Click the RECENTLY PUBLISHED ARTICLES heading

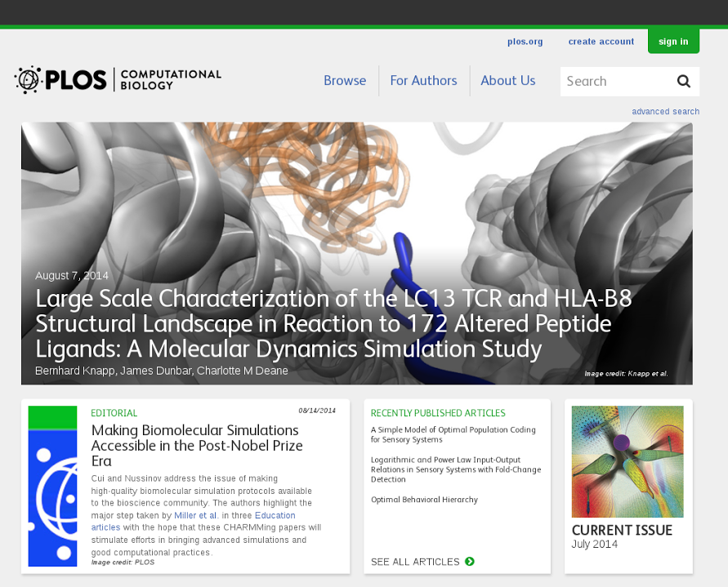click(438, 413)
